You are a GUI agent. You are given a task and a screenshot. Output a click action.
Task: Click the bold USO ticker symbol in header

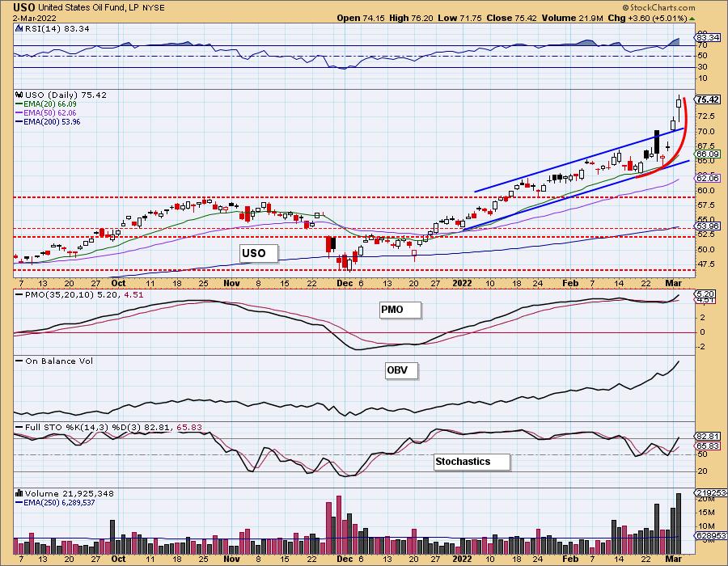click(x=24, y=7)
